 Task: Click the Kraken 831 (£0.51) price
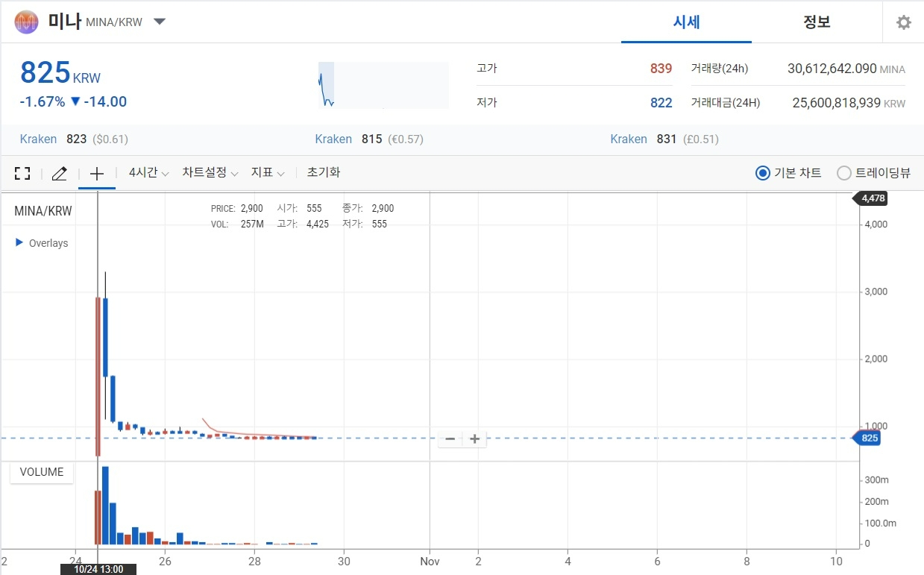pyautogui.click(x=664, y=139)
